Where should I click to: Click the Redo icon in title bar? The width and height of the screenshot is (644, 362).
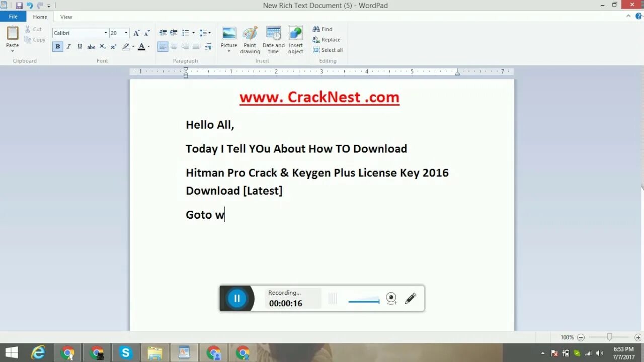tap(40, 6)
